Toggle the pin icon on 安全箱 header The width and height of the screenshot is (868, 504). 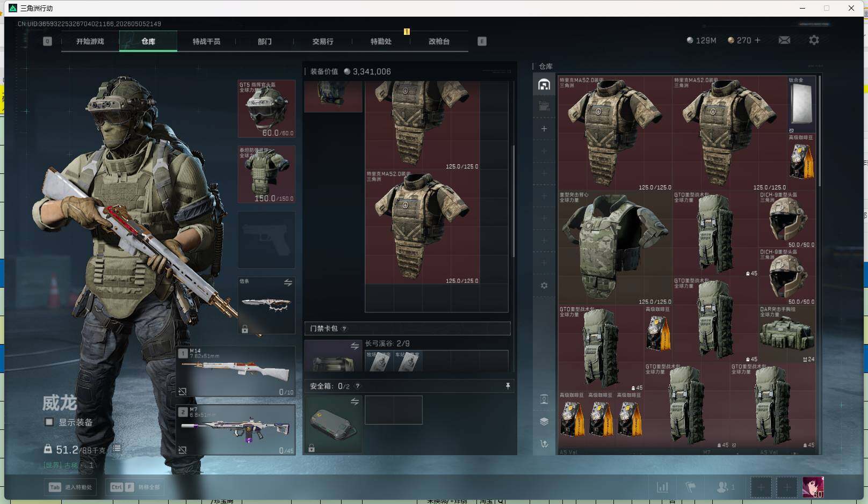coord(508,386)
